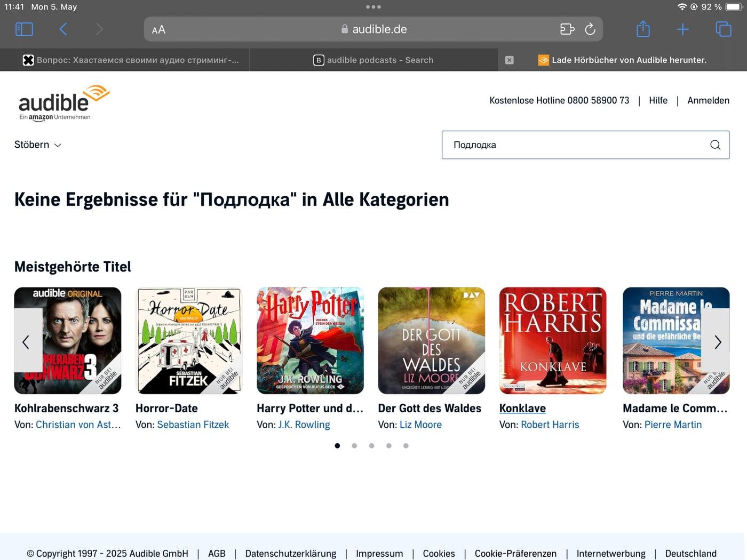Show the tab overview icon

pyautogui.click(x=723, y=29)
